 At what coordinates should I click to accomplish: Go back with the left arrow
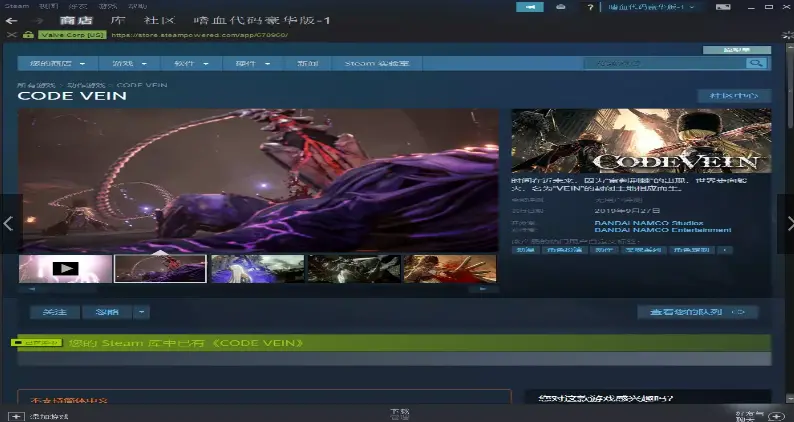pos(12,21)
